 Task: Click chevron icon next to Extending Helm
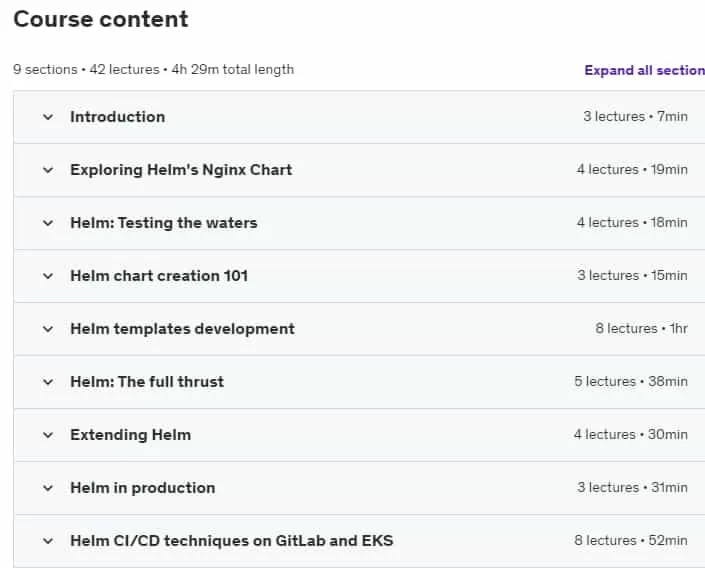(48, 435)
